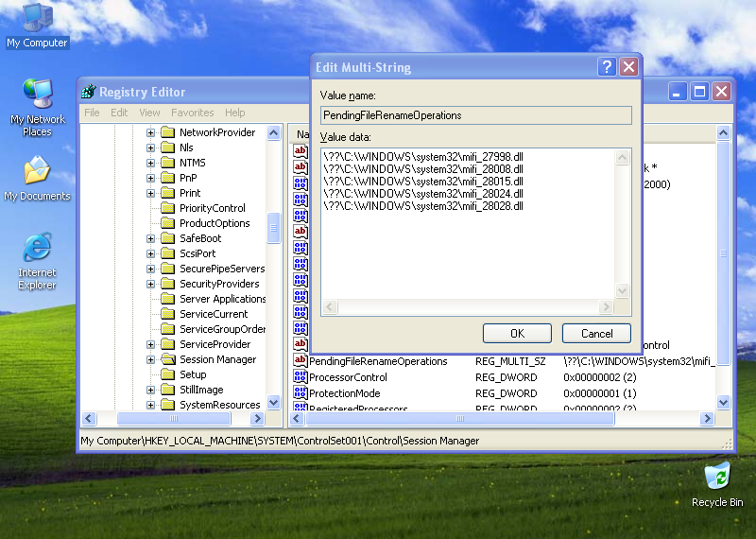This screenshot has height=539, width=756.
Task: Click the ScsiPort folder icon
Action: [167, 253]
